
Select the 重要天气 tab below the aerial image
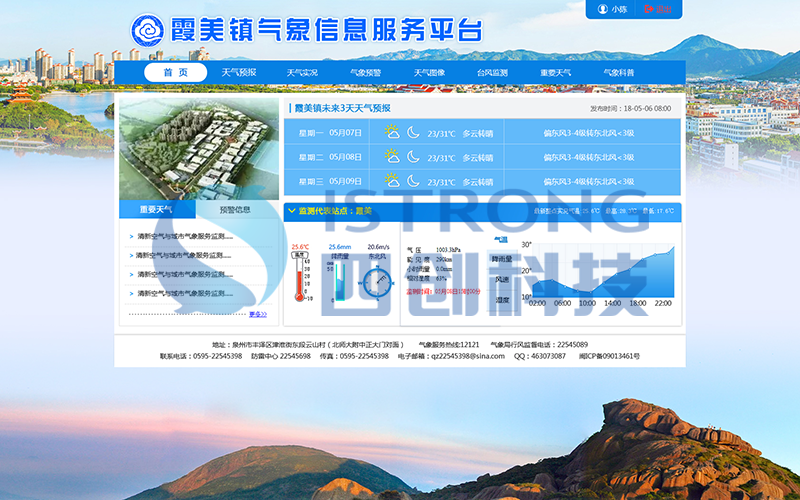point(157,209)
